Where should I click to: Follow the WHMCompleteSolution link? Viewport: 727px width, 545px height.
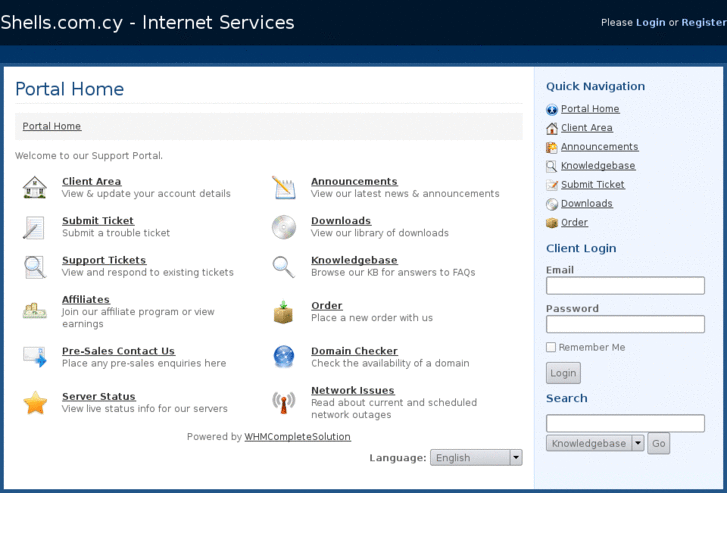pos(297,437)
